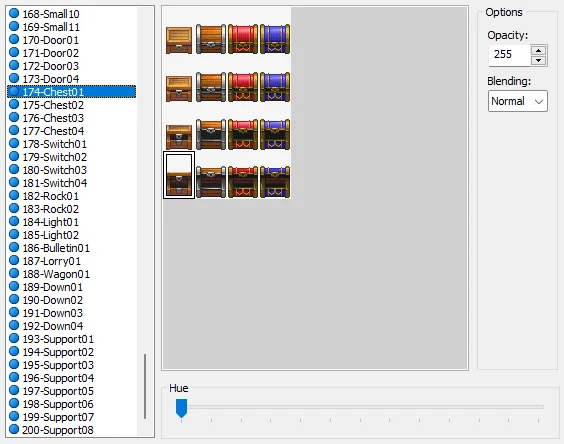Image resolution: width=564 pixels, height=444 pixels.
Task: Choose the 178-Switch01 graphic
Action: click(x=72, y=144)
